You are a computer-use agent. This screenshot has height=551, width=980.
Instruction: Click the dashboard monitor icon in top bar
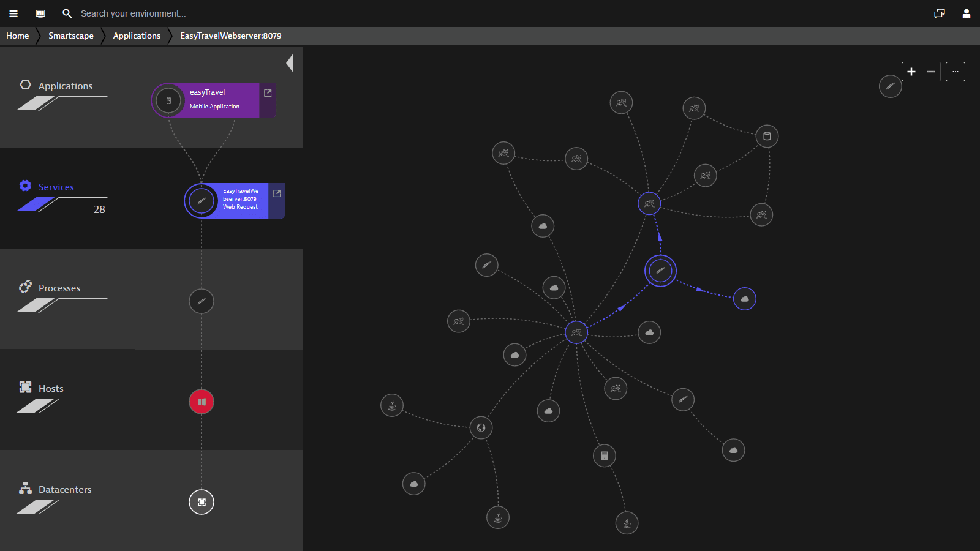tap(40, 13)
